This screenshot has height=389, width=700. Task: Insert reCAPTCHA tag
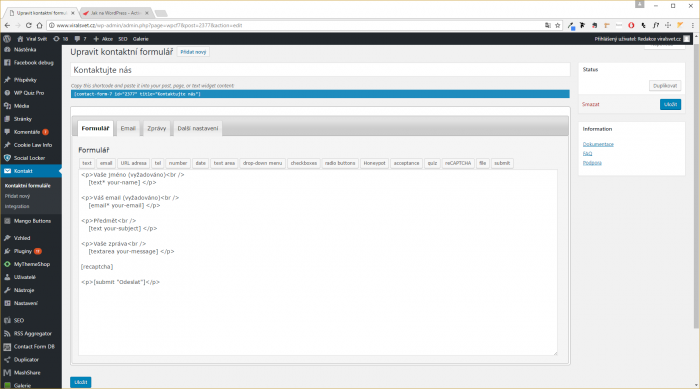pyautogui.click(x=458, y=163)
